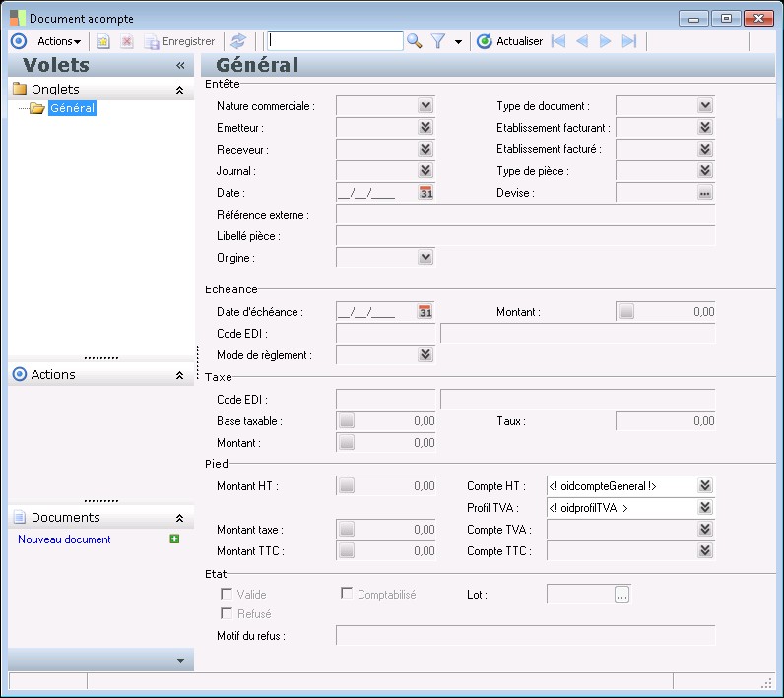
Task: Open the Mode de règlement dropdown
Action: tap(425, 355)
